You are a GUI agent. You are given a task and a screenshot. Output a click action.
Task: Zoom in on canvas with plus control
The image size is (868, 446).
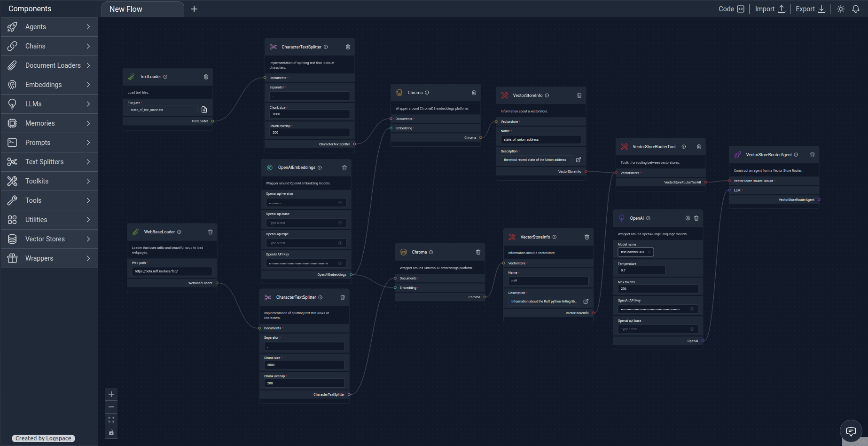(111, 394)
